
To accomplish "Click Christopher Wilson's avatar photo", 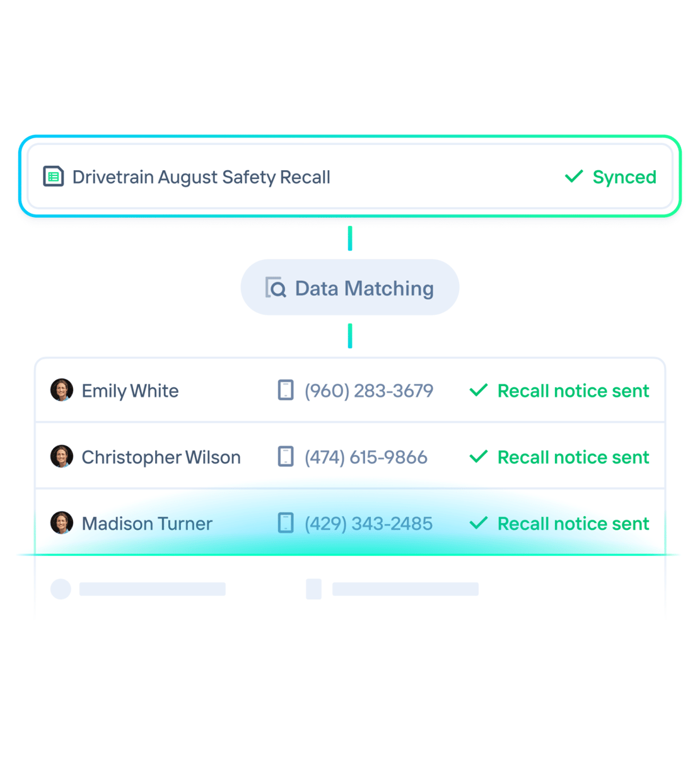I will (62, 457).
